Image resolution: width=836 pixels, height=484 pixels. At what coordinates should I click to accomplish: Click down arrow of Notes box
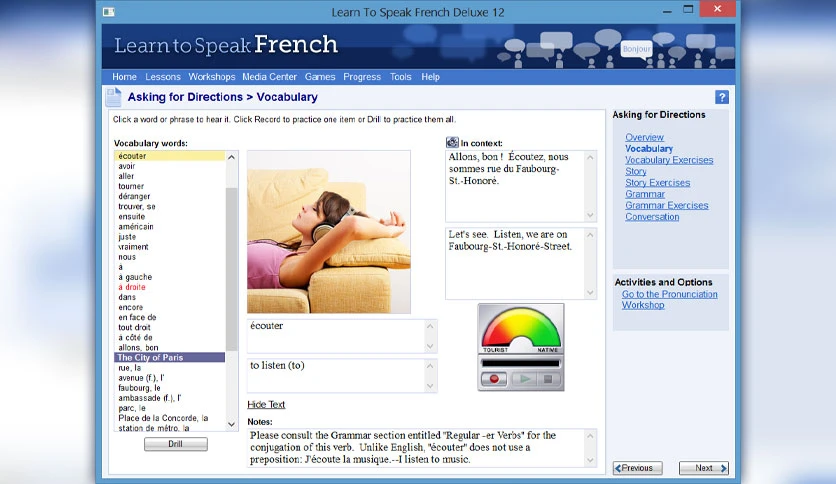tap(590, 460)
